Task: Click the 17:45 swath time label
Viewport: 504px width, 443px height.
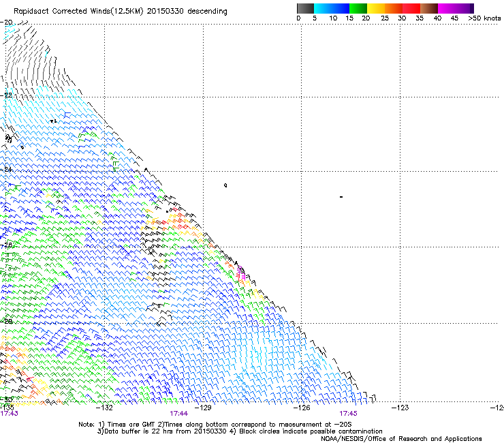Action: (348, 414)
